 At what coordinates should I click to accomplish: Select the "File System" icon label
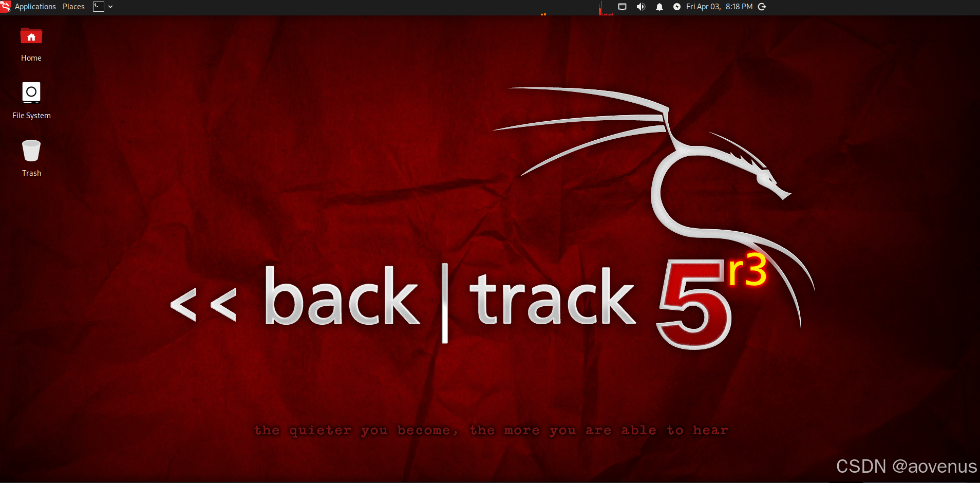point(31,116)
